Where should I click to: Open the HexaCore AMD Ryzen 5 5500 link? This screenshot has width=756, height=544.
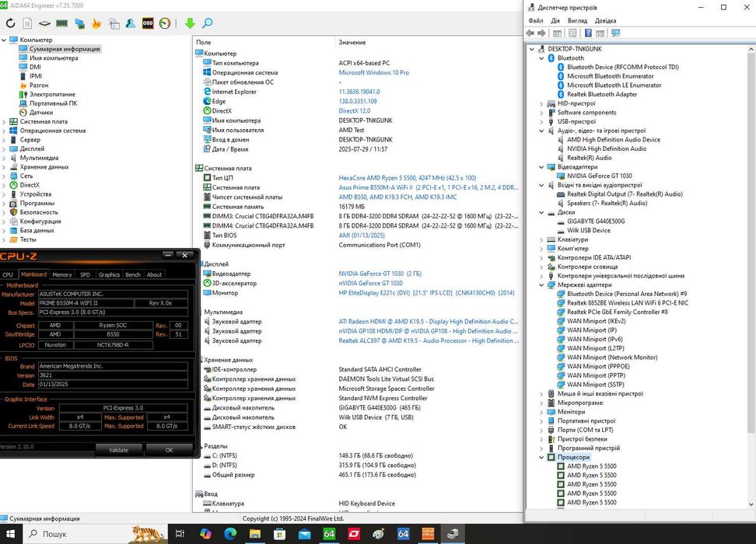(x=408, y=178)
